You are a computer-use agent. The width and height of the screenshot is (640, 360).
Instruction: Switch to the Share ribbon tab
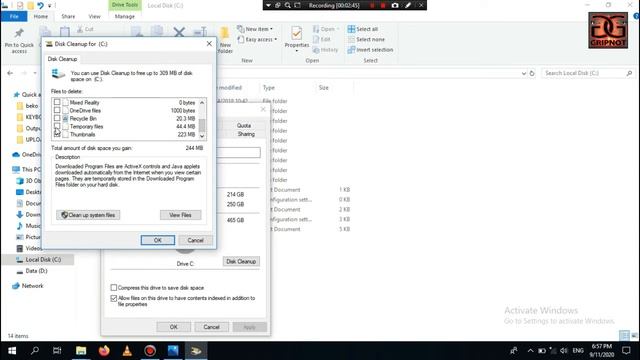coord(68,16)
